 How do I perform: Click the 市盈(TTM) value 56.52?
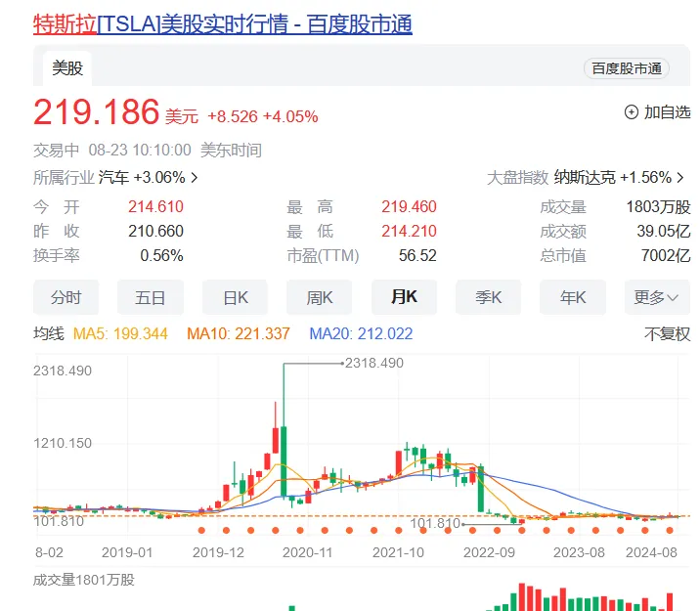[417, 256]
